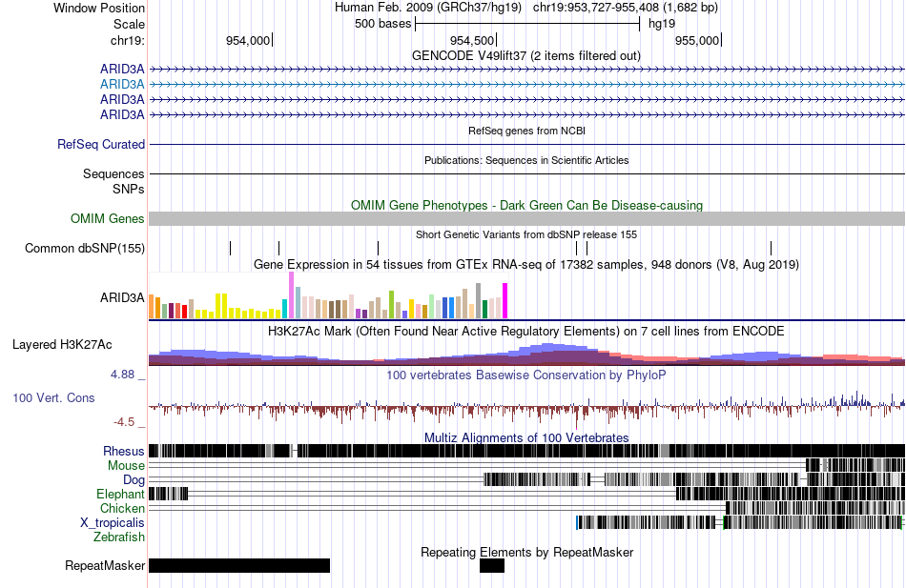Click the Elephant alignment row label
906x588 pixels.
pyautogui.click(x=121, y=495)
